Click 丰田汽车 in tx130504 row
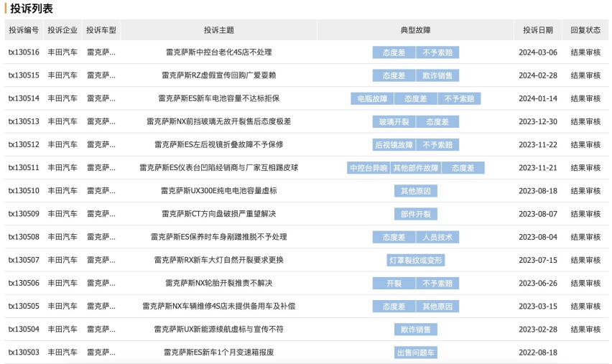Screen dimensions: 612x364 [62, 329]
